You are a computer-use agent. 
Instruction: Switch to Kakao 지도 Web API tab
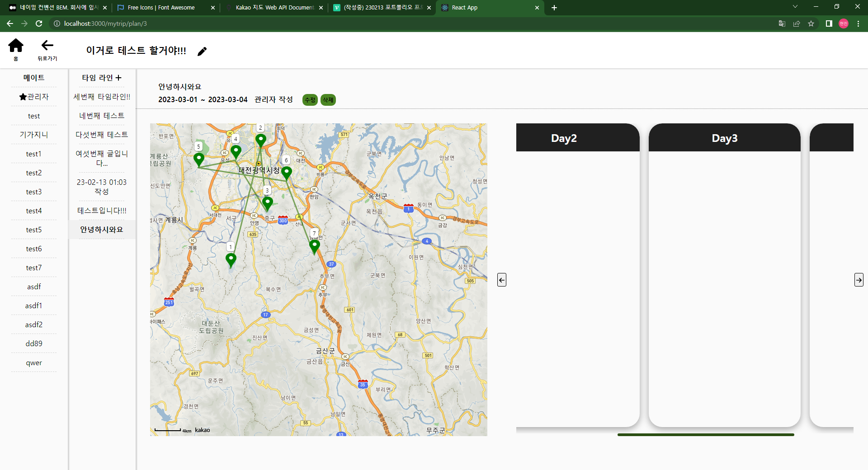[x=274, y=8]
